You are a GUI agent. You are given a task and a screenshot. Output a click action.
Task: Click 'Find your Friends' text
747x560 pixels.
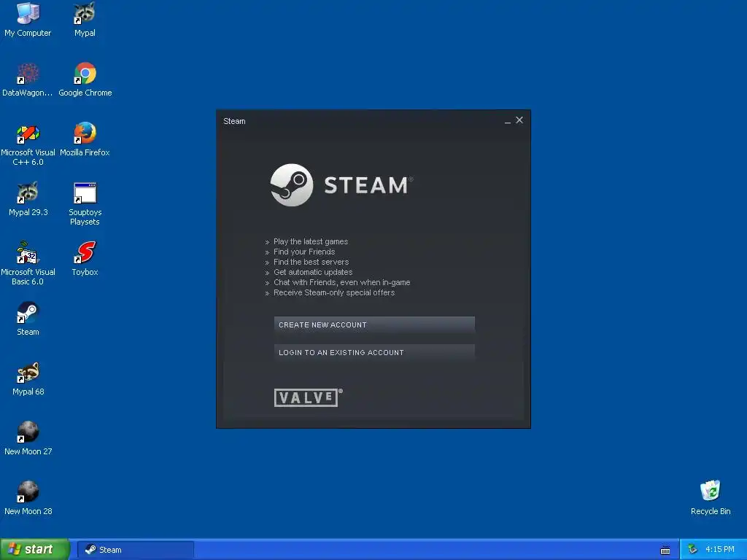pos(304,252)
